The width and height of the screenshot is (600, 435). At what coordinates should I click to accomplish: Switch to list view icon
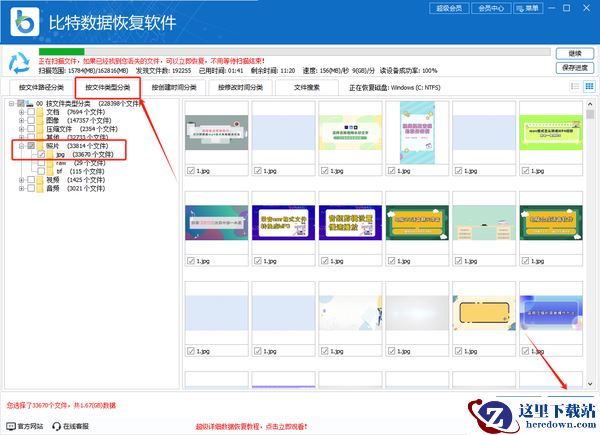click(575, 86)
